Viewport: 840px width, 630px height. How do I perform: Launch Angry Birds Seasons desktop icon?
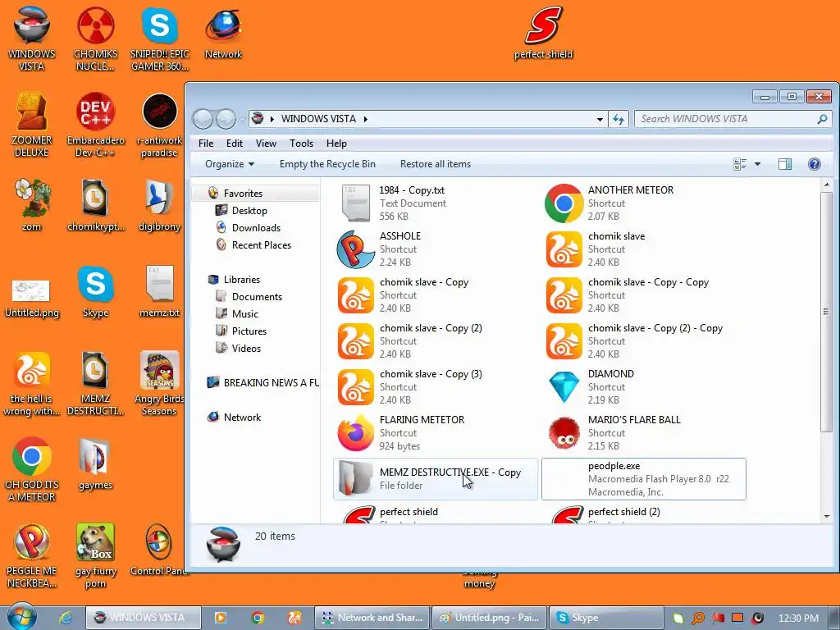[x=160, y=384]
